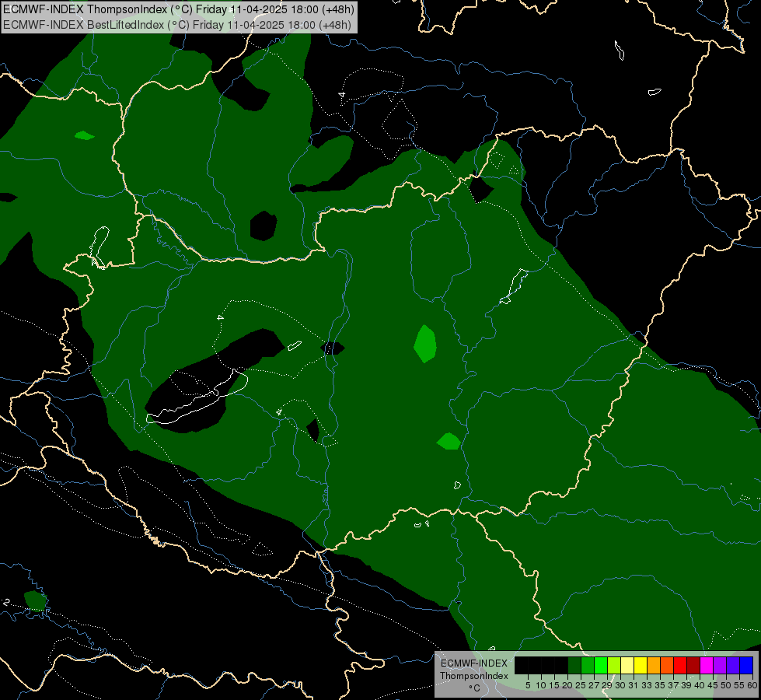
Task: Select the orange-red 35–37 legend swatch
Action: pyautogui.click(x=667, y=666)
